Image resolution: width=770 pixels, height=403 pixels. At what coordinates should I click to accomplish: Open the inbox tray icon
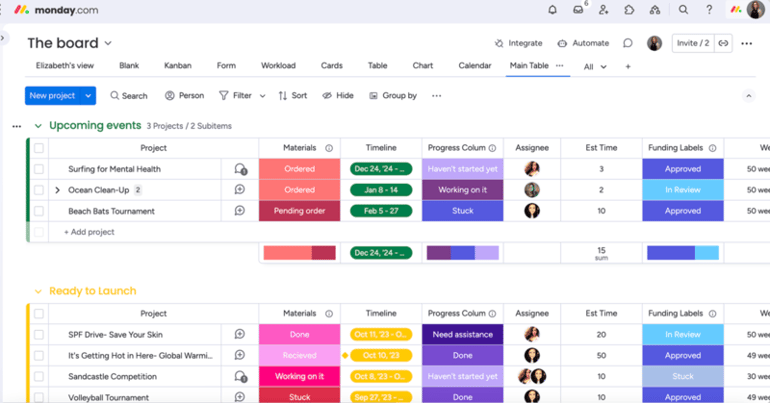click(x=578, y=10)
